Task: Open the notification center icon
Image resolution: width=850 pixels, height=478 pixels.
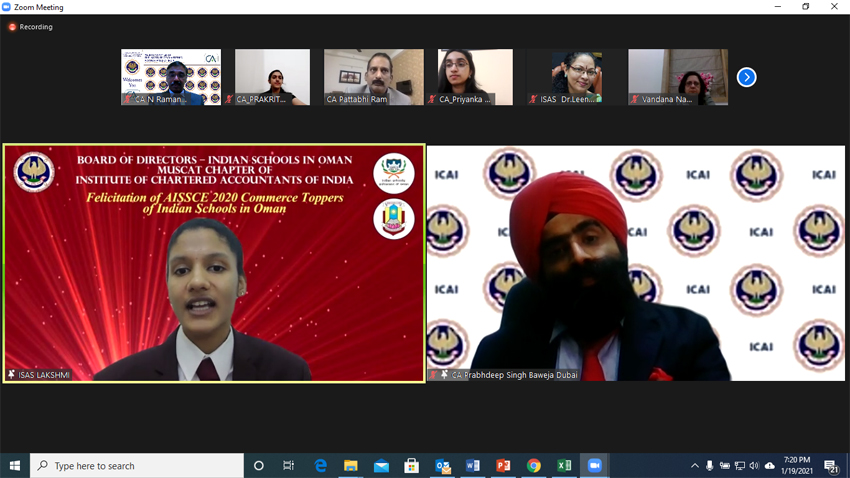Action: (x=831, y=466)
